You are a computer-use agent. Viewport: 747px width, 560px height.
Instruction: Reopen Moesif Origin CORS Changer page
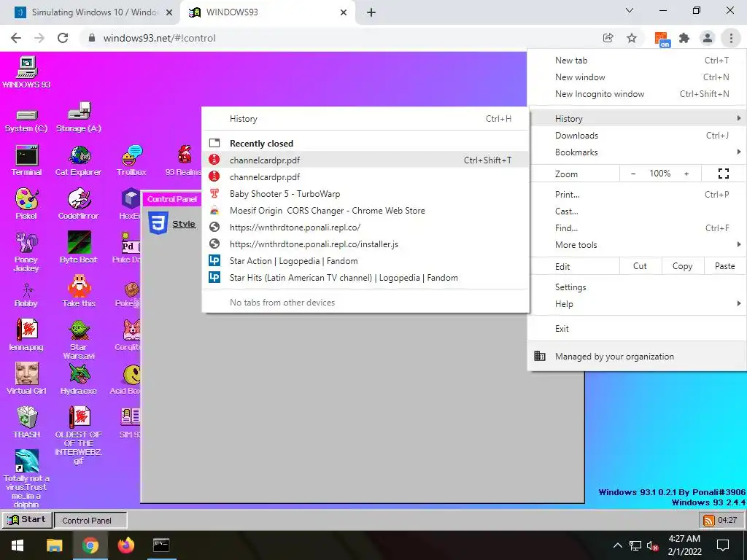pos(365,211)
